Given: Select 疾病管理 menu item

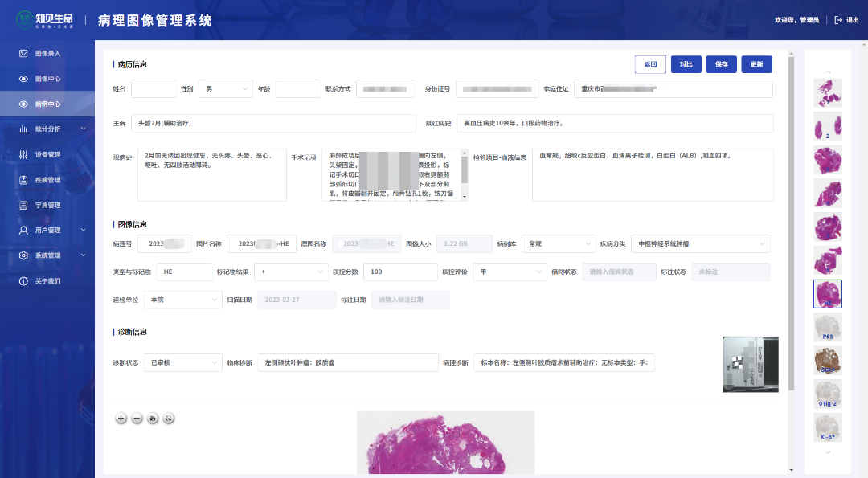Looking at the screenshot, I should pos(47,180).
